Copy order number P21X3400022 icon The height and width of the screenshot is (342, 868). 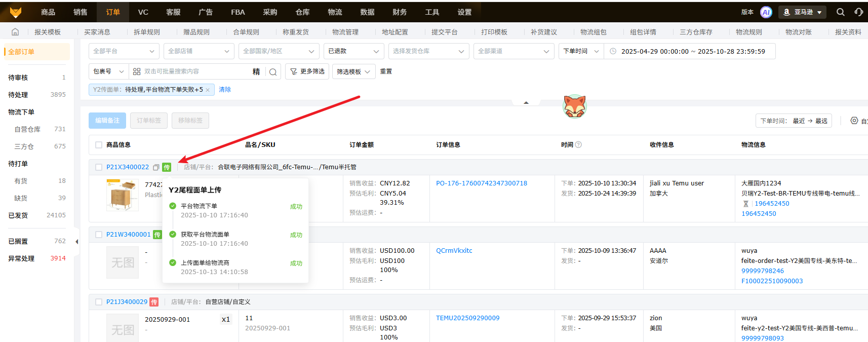coord(156,167)
